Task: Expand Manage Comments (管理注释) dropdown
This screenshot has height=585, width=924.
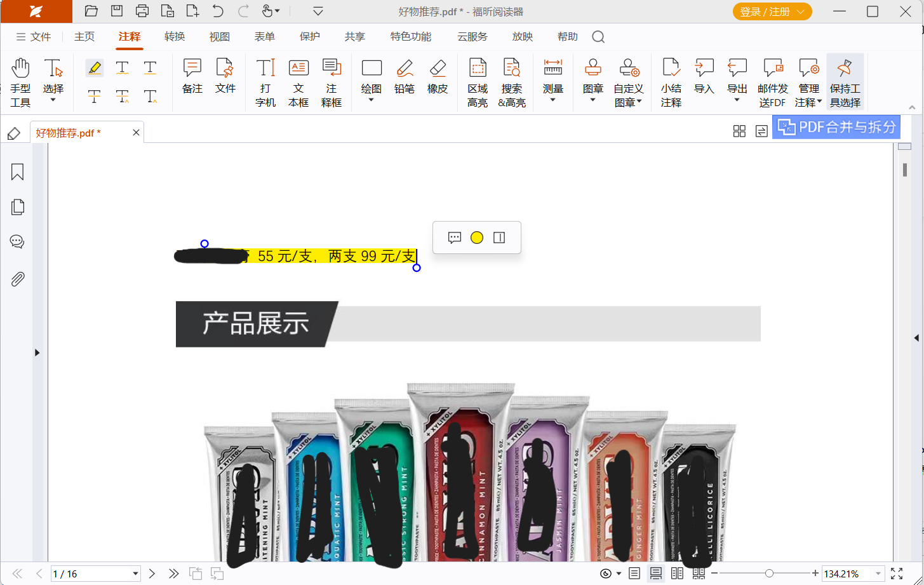Action: coord(820,102)
